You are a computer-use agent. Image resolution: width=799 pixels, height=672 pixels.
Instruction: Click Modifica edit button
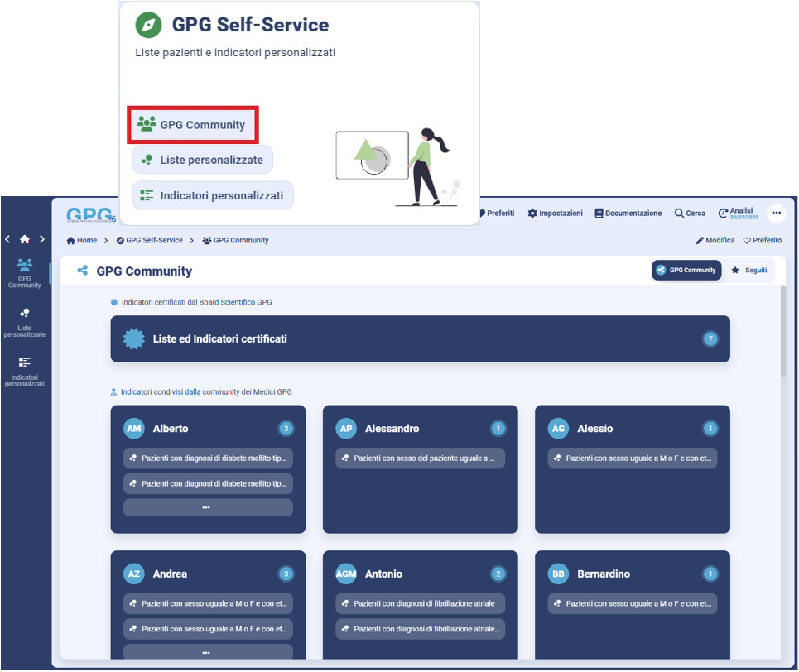[715, 241]
